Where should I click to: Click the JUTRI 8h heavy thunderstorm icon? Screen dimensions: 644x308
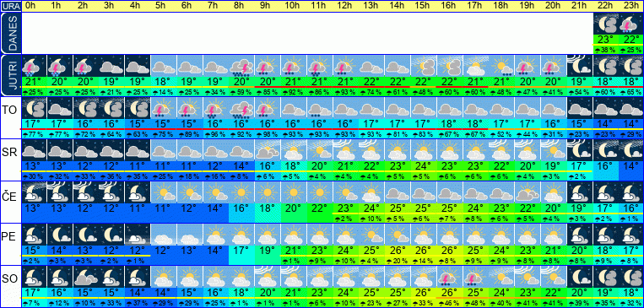tap(241, 66)
